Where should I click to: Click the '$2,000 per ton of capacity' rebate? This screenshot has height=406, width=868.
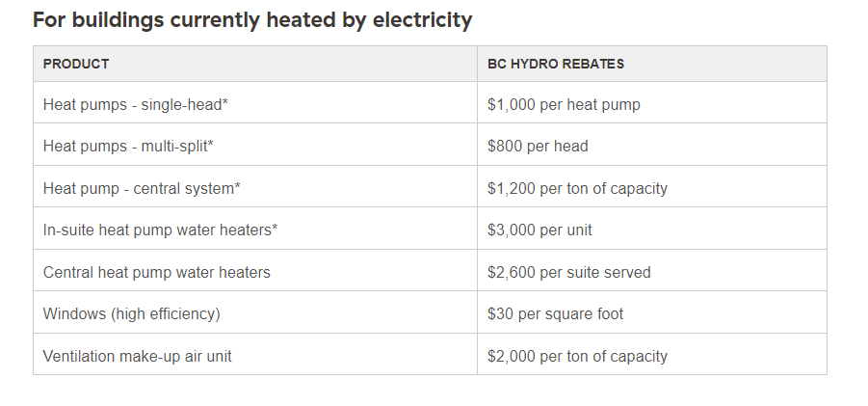pos(577,356)
